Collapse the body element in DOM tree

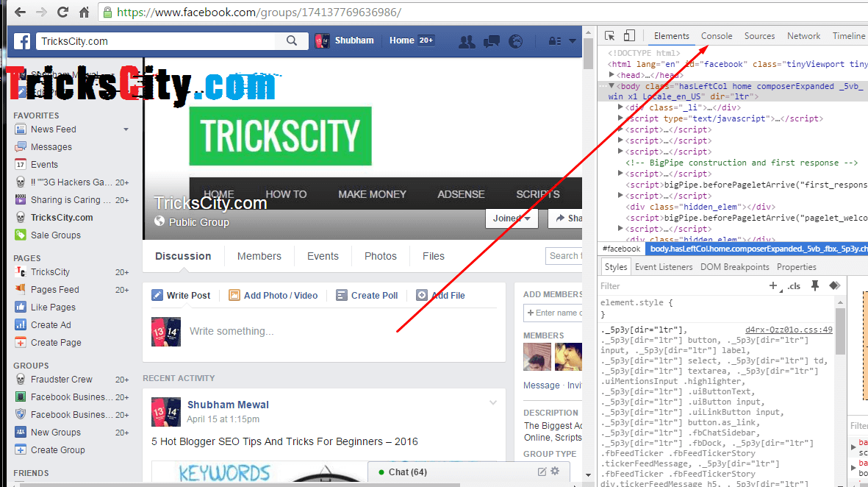pyautogui.click(x=611, y=86)
